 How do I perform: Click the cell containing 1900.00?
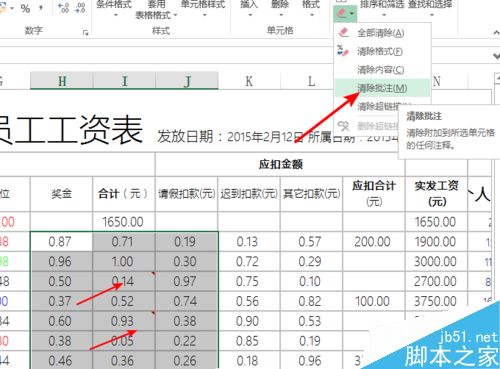click(436, 242)
